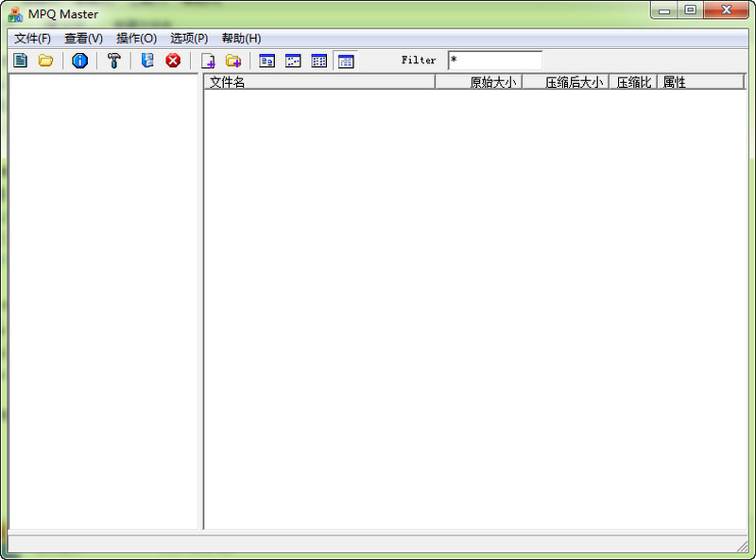Maximize the MPQ Master window
Screen dimensions: 756x560
tap(691, 10)
